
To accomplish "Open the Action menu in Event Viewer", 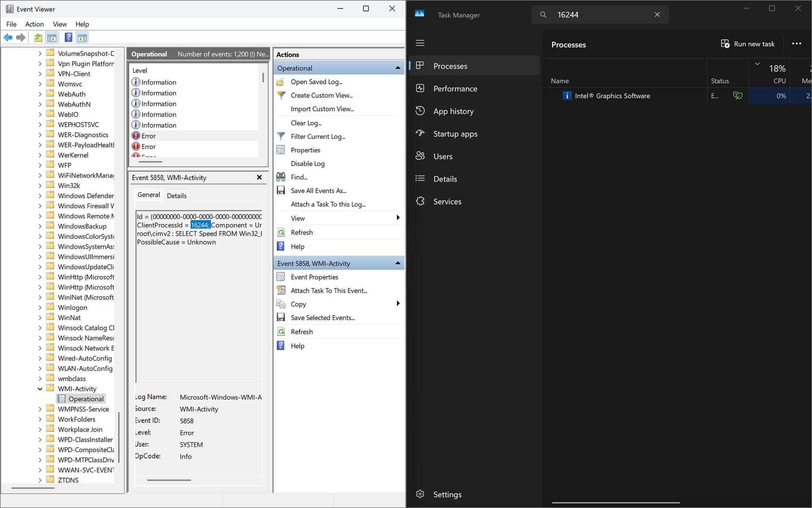I will pyautogui.click(x=34, y=24).
